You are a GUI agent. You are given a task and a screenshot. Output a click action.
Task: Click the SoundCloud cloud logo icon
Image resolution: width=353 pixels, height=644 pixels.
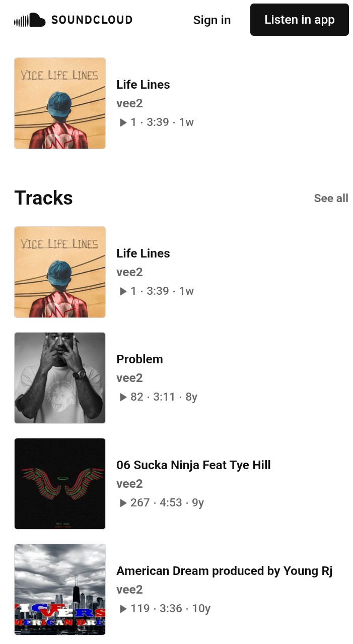coord(30,20)
